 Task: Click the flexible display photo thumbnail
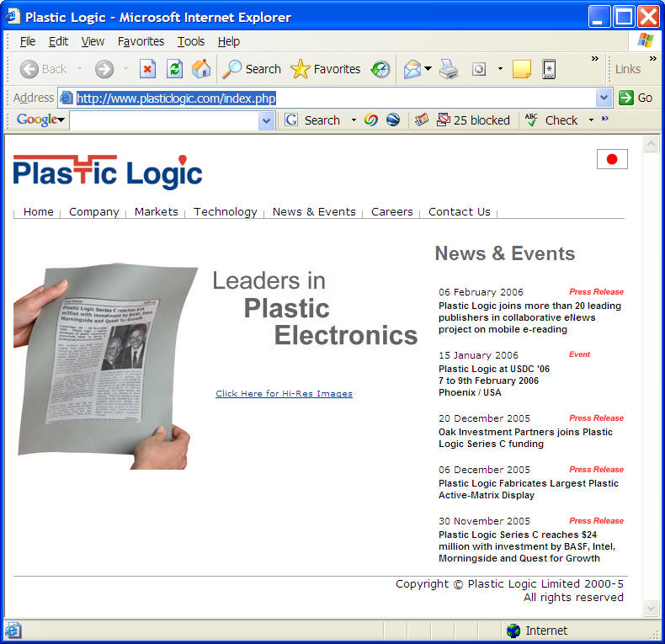[105, 365]
